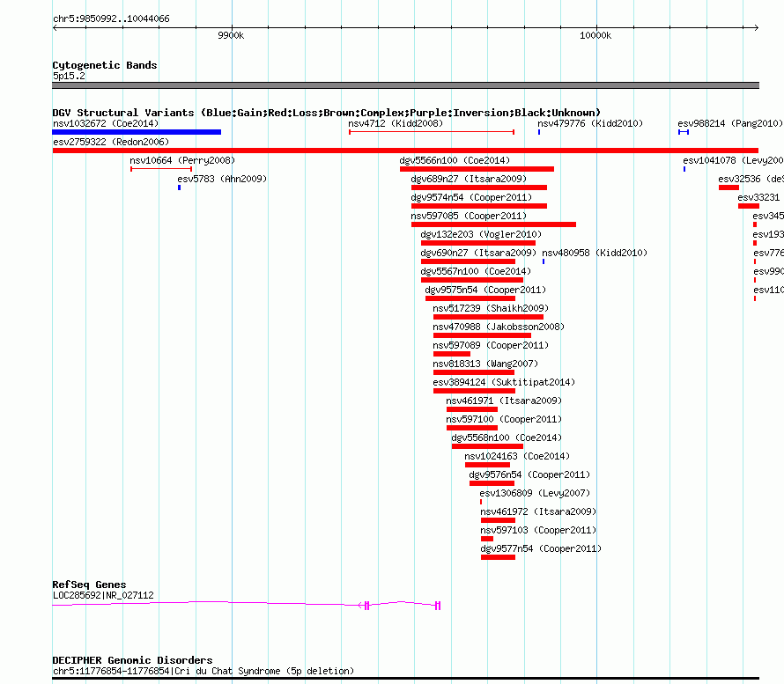The width and height of the screenshot is (784, 684).
Task: Click esv1306809 (Levy2007) label
Action: [535, 493]
